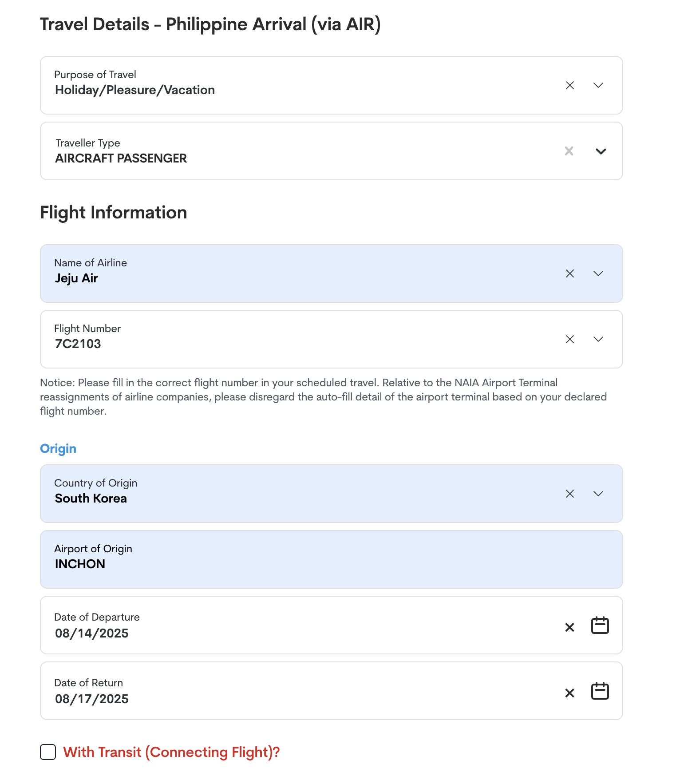Clear the Date of Return value
The width and height of the screenshot is (680, 784).
coord(569,693)
